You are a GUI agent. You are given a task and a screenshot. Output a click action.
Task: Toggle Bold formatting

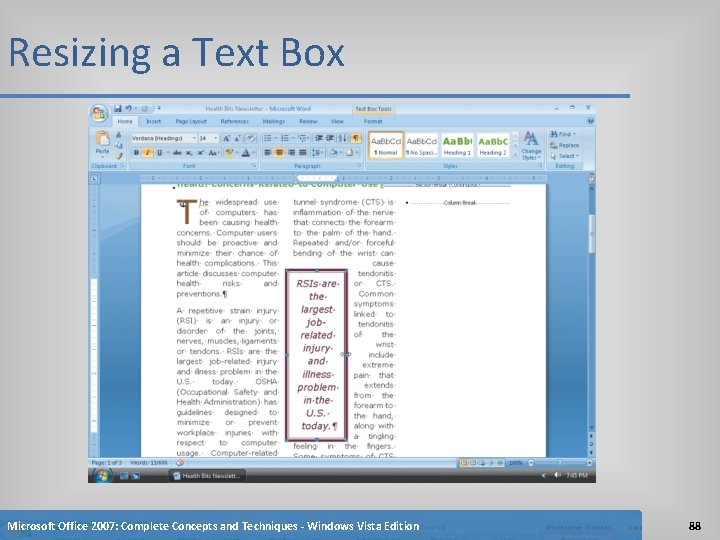pyautogui.click(x=136, y=153)
